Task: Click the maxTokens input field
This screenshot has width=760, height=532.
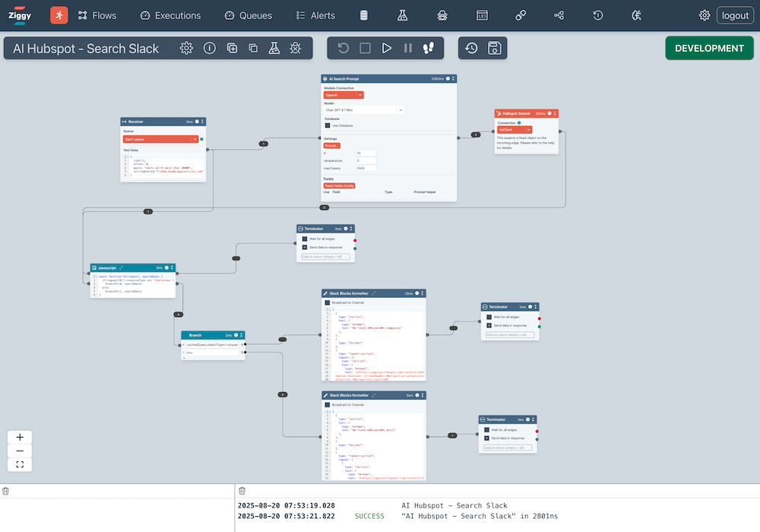Action: [366, 168]
